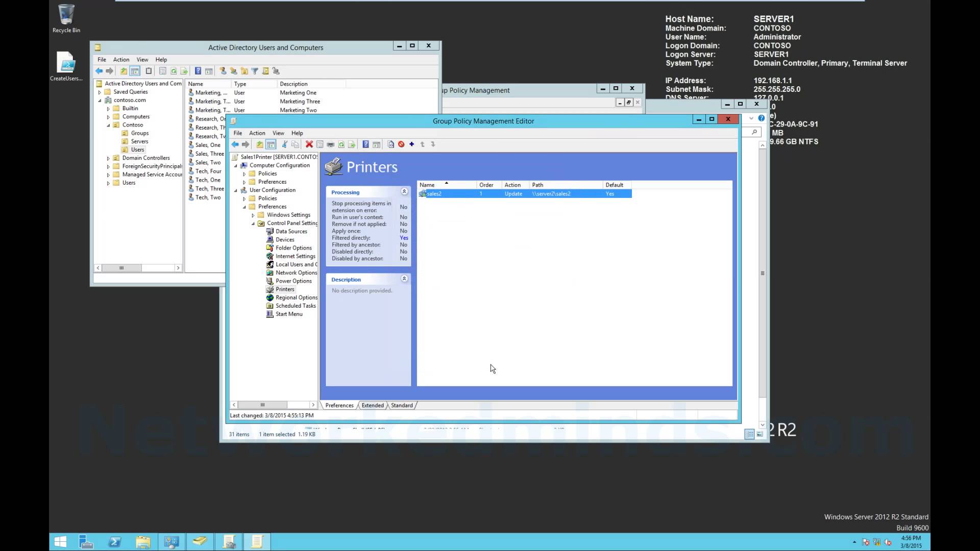Open the Action menu in Group Policy Management Editor
Viewport: 980px width, 551px height.
point(257,133)
